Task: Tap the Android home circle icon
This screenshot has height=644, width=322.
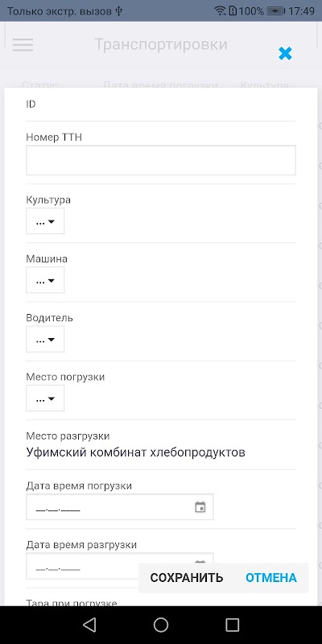Action: point(161,625)
